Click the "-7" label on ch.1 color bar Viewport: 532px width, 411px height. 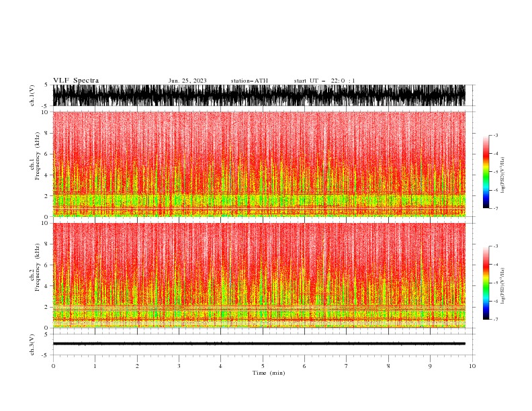496,208
